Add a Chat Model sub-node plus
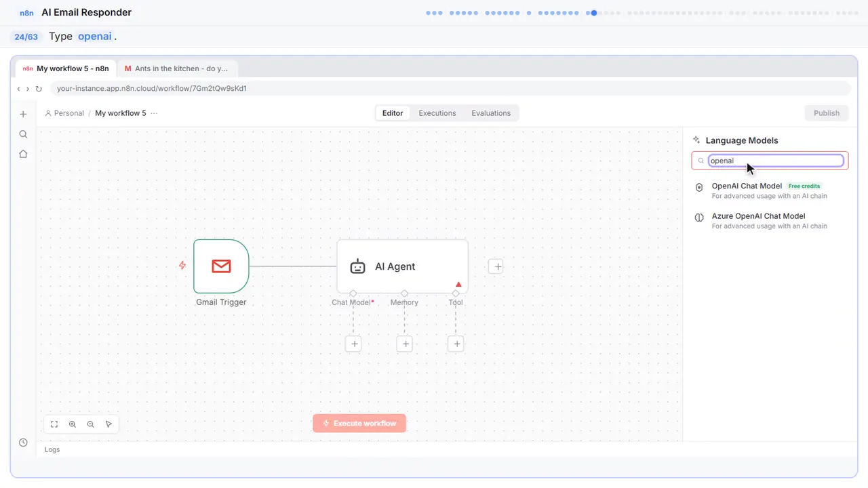Viewport: 868px width, 488px height. click(353, 344)
